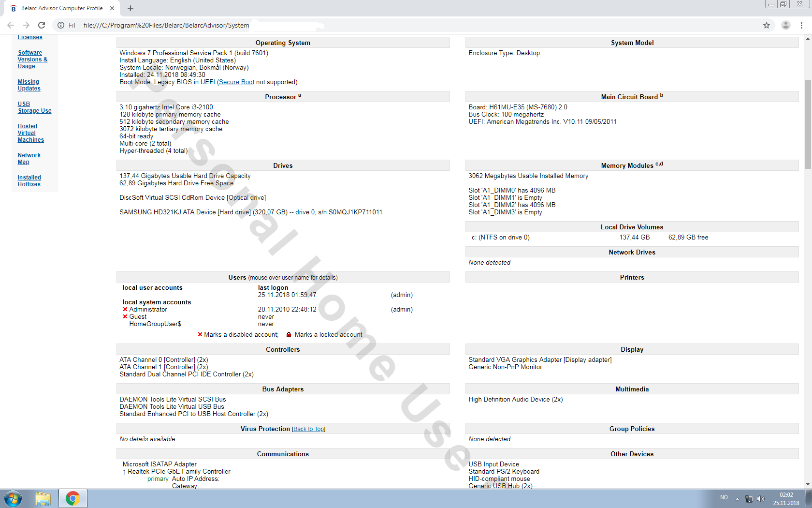Click Back to Top link in Virus Protection
Viewport: 812px width, 508px height.
coord(309,429)
